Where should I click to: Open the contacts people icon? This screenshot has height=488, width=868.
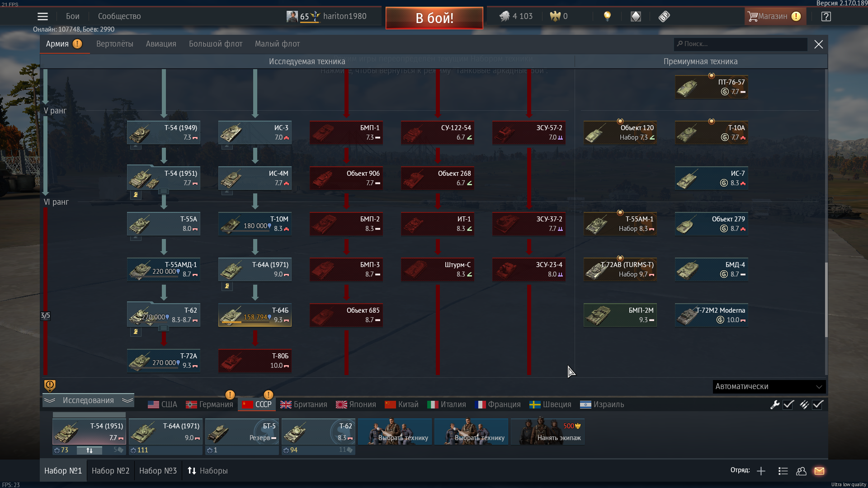pos(801,471)
